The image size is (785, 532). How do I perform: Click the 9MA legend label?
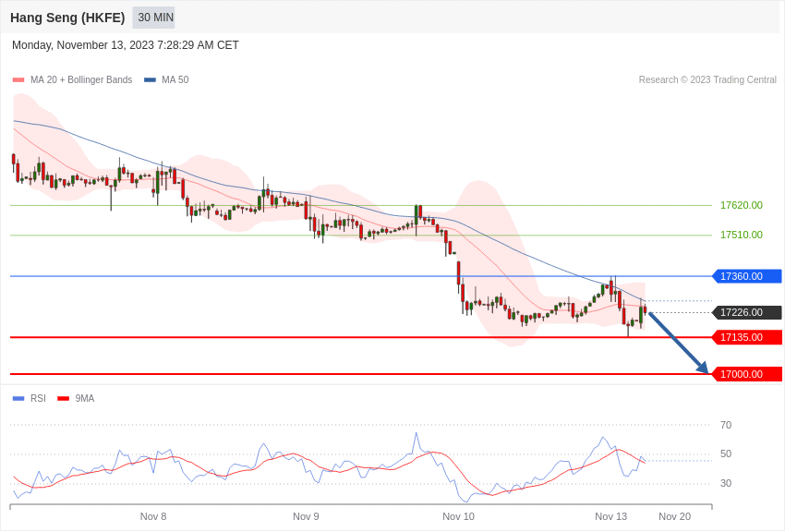click(85, 398)
